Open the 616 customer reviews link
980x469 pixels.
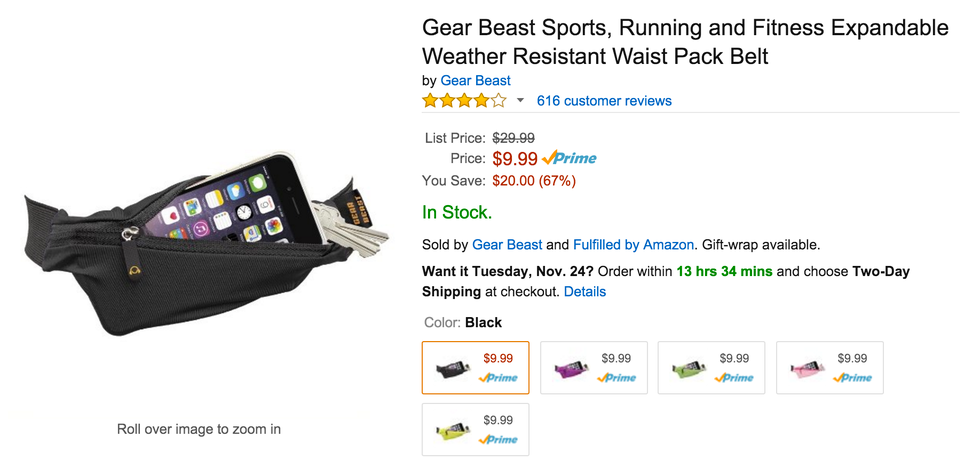[x=604, y=101]
